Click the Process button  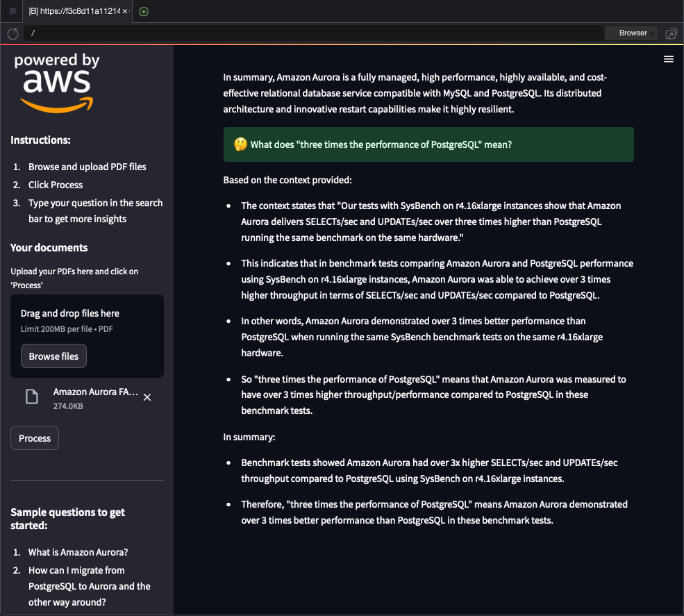tap(35, 438)
